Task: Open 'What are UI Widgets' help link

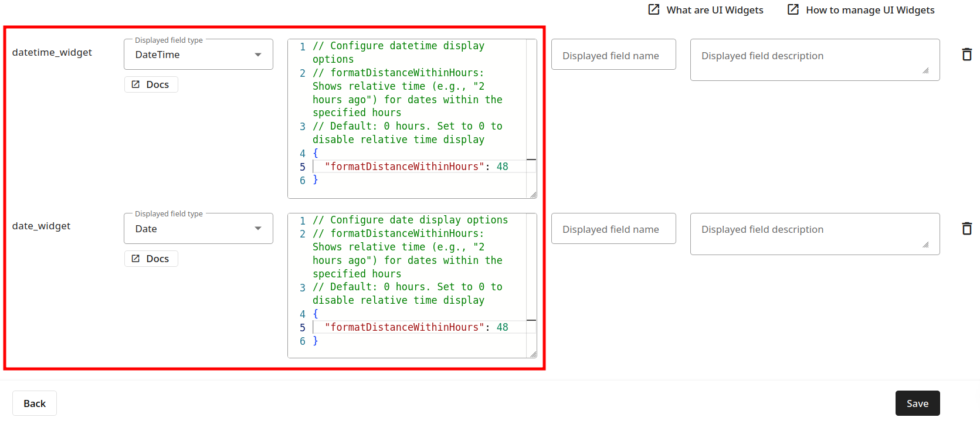Action: (706, 10)
